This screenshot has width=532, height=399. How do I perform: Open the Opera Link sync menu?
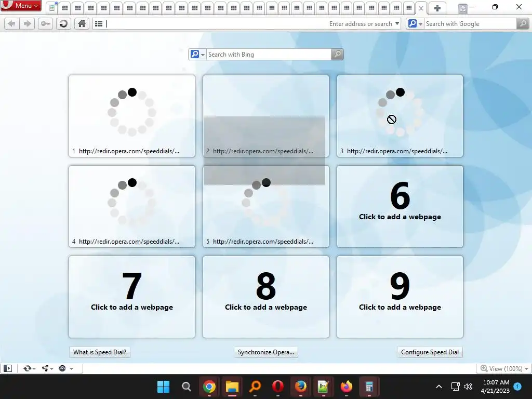(29, 368)
